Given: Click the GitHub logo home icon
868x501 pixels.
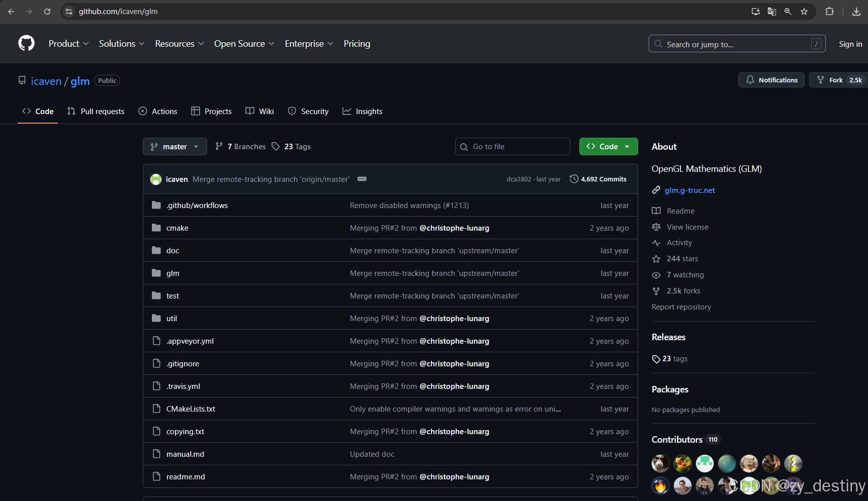Looking at the screenshot, I should (x=26, y=43).
